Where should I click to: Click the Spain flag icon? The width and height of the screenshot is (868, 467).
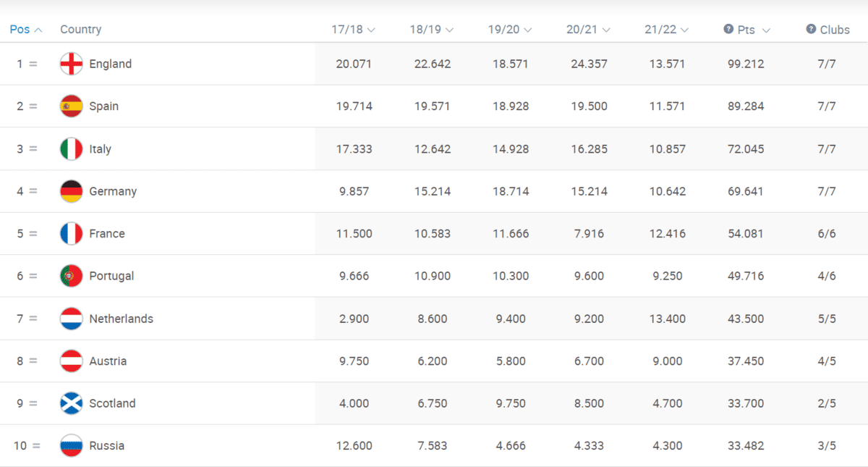(x=71, y=106)
